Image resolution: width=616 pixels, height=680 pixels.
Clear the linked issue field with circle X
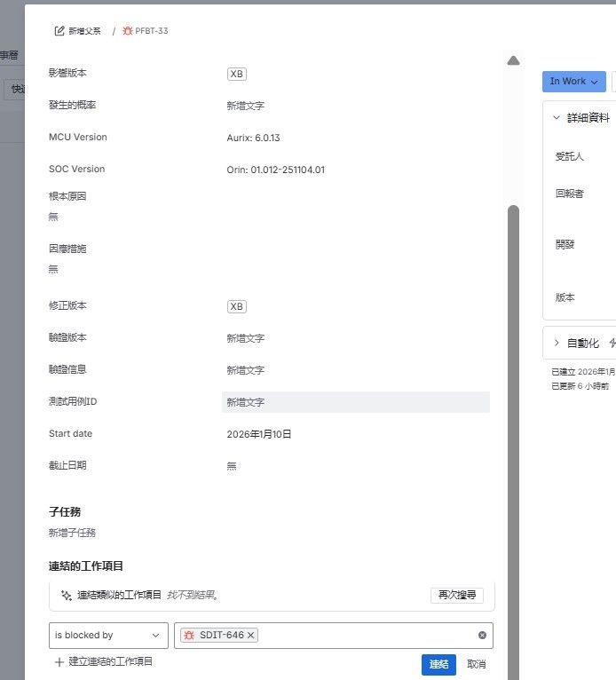482,636
